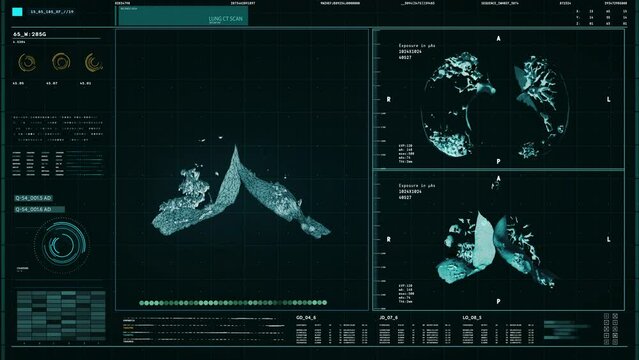Screen dimensions: 639x360
Task: Click the A marker in upper scan view
Action: coord(498,39)
